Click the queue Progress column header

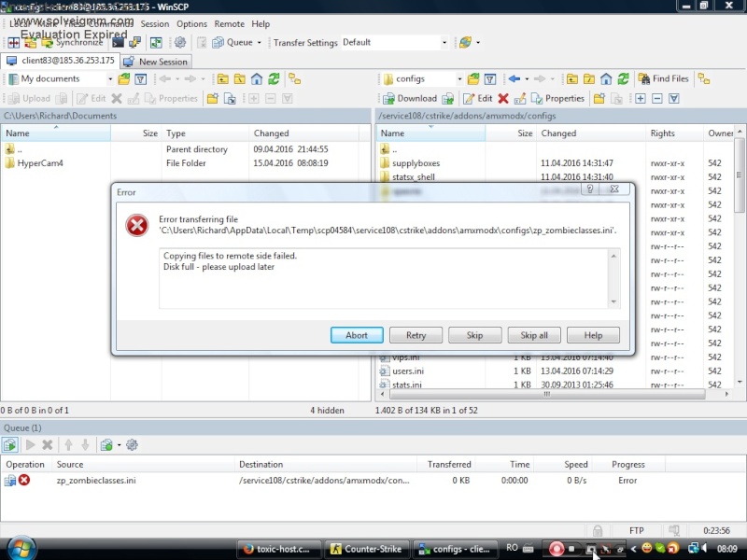point(628,464)
